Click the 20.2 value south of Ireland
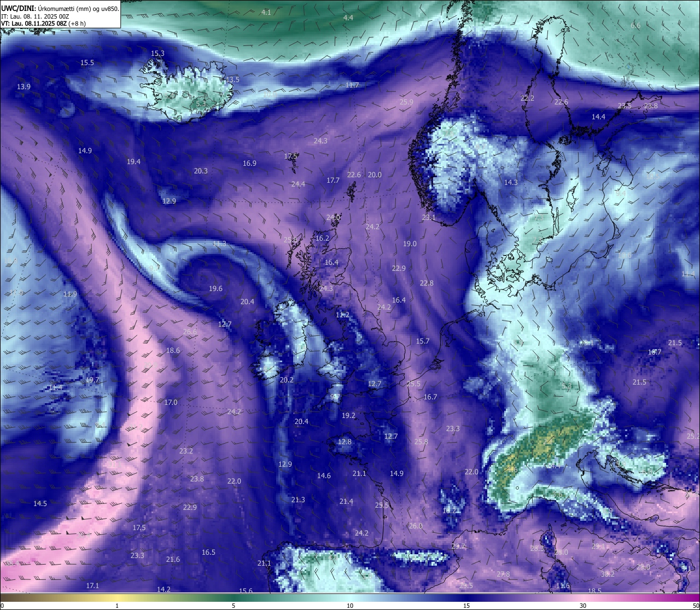The height and width of the screenshot is (610, 700). click(x=287, y=380)
